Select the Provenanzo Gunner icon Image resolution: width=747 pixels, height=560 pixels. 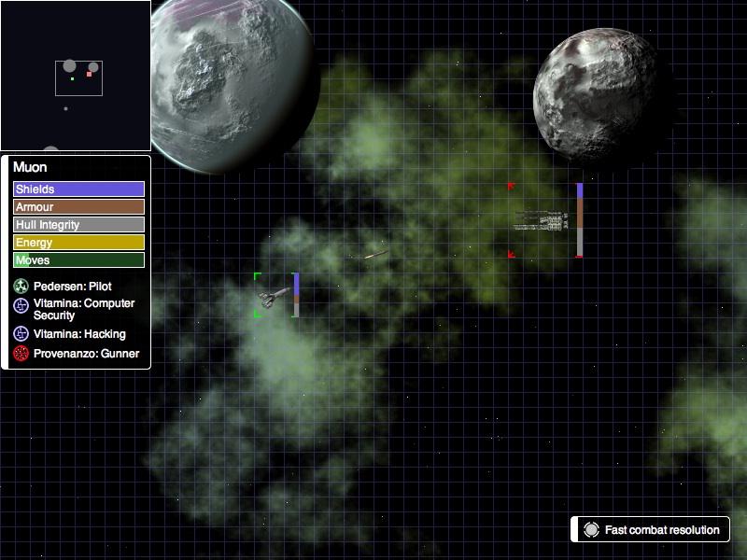(x=21, y=354)
